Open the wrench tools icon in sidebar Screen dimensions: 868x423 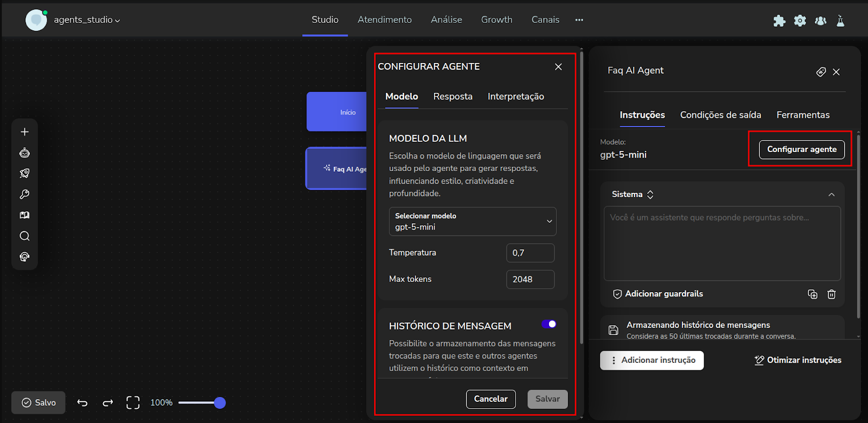click(x=24, y=194)
